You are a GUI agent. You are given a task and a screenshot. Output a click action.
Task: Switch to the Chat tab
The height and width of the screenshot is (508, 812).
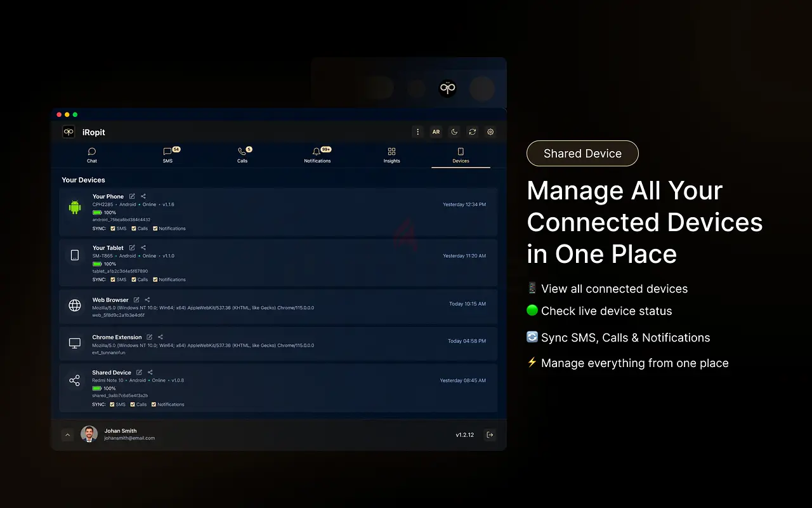point(92,156)
